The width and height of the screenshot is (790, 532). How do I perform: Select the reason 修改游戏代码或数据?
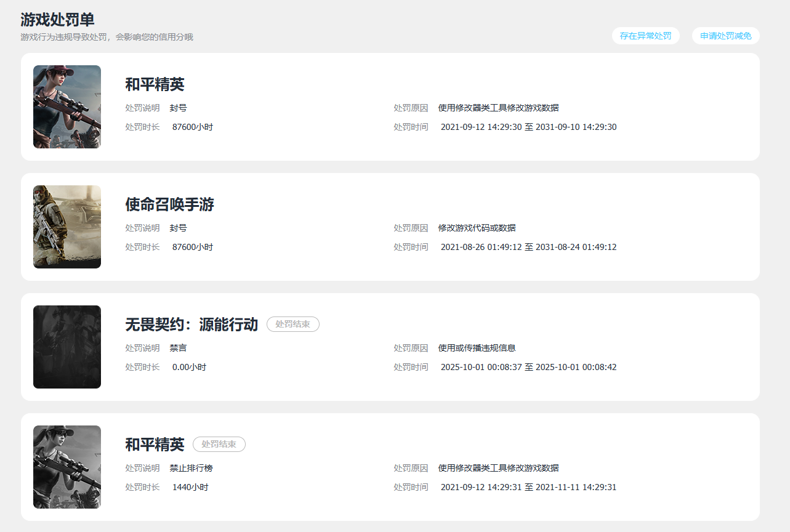(x=477, y=228)
